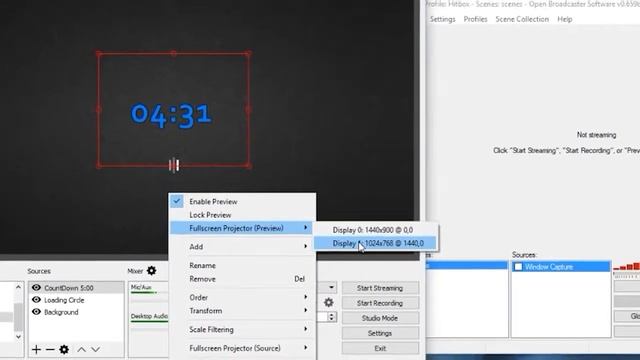The height and width of the screenshot is (360, 640).
Task: Hide the Loading Circle source
Action: (36, 300)
